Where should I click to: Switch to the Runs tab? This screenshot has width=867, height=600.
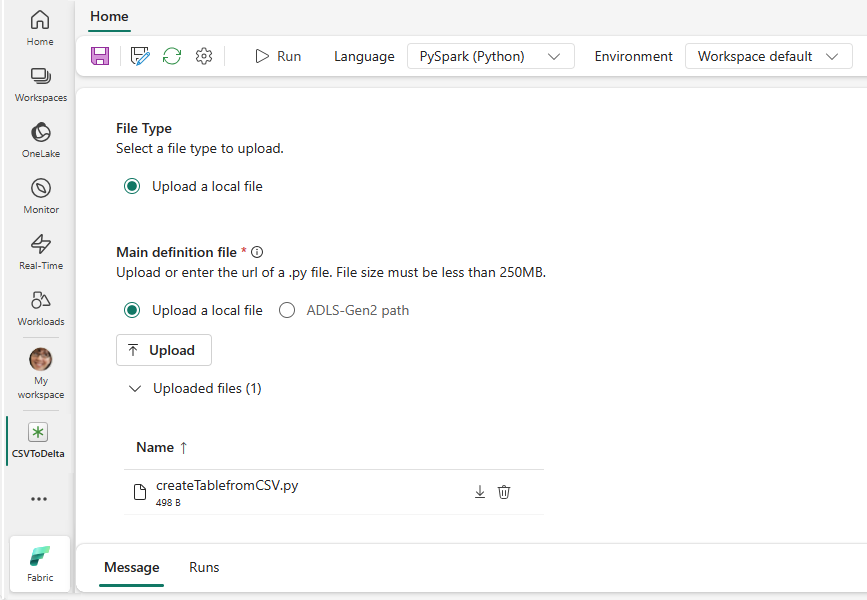coord(204,567)
